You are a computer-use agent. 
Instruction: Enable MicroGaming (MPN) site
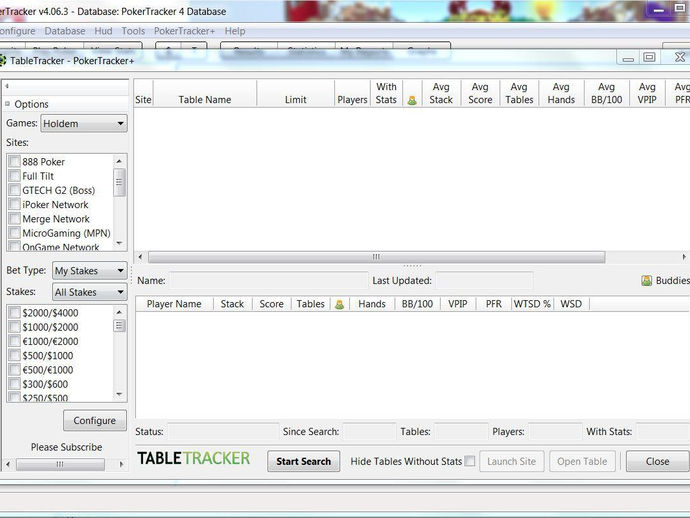15,233
